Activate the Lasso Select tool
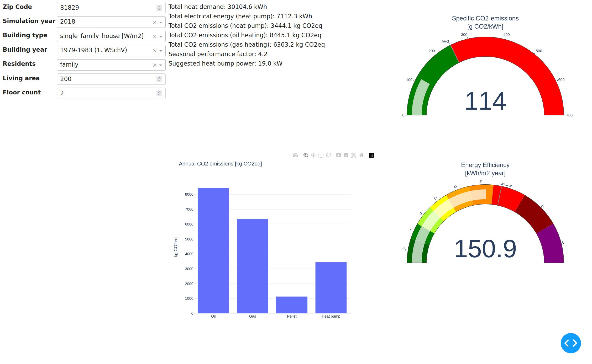This screenshot has height=364, width=592. [x=328, y=155]
